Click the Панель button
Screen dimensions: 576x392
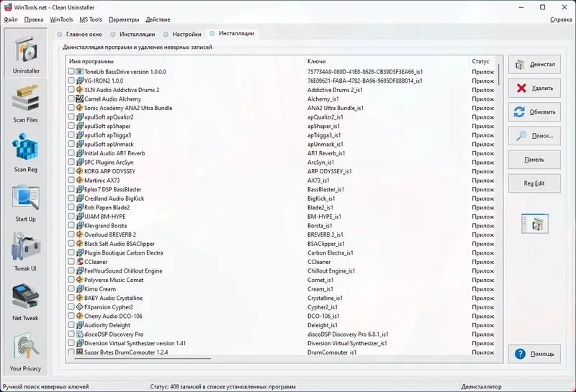tap(534, 160)
